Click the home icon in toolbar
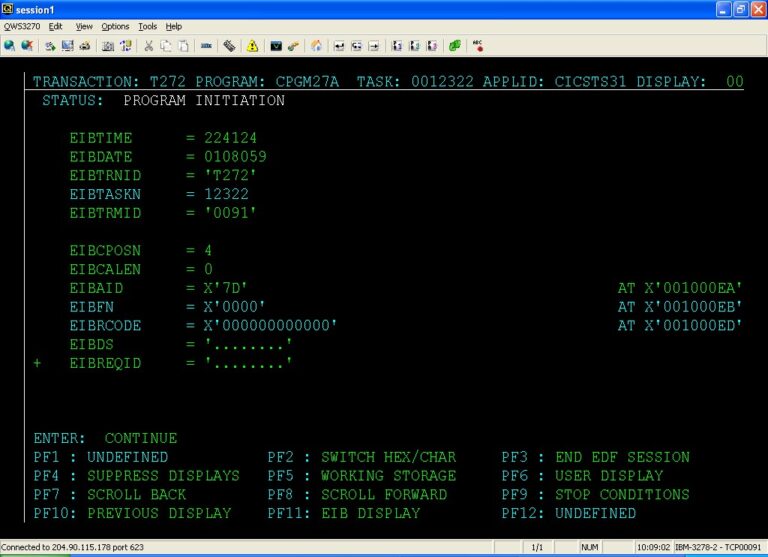768x557 pixels. coord(316,45)
